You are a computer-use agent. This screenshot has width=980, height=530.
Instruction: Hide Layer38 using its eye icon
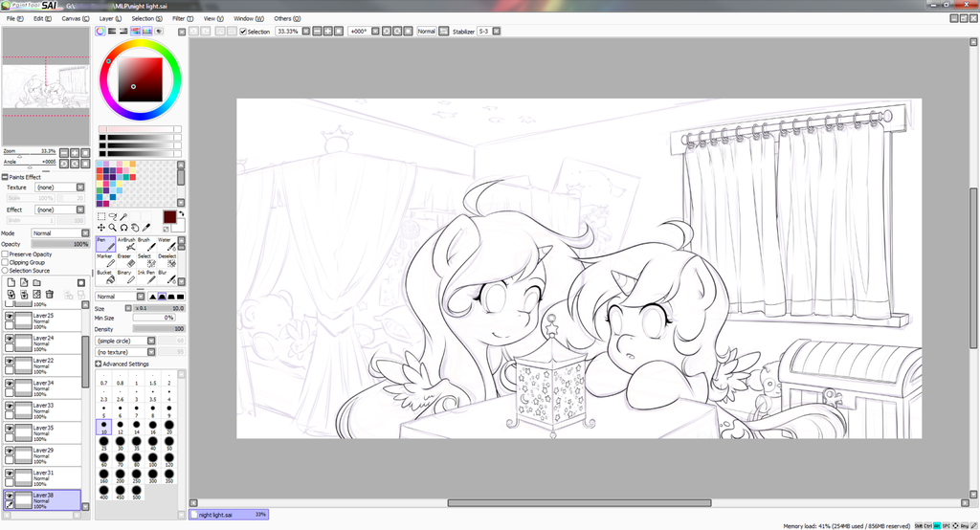click(x=10, y=496)
